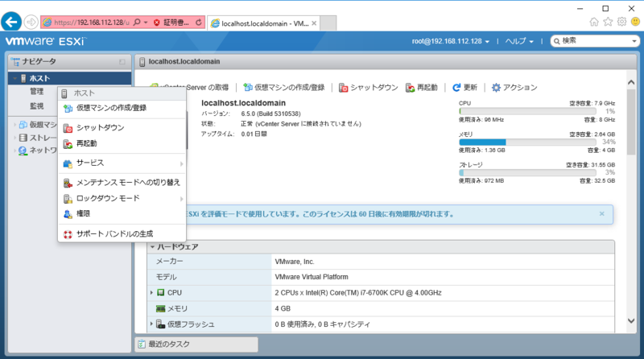The image size is (644, 359).
Task: Collapse the ホスト tree node
Action: (x=14, y=78)
